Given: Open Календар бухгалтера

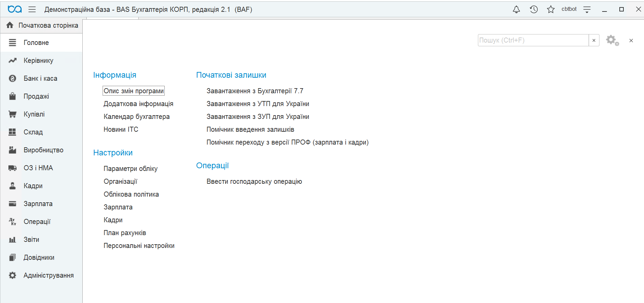Looking at the screenshot, I should pos(137,117).
